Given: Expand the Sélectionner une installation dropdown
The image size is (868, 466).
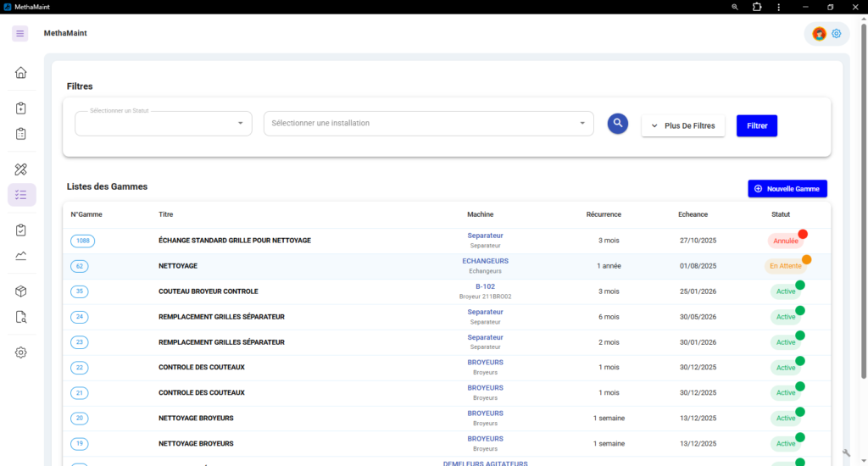Looking at the screenshot, I should (428, 124).
